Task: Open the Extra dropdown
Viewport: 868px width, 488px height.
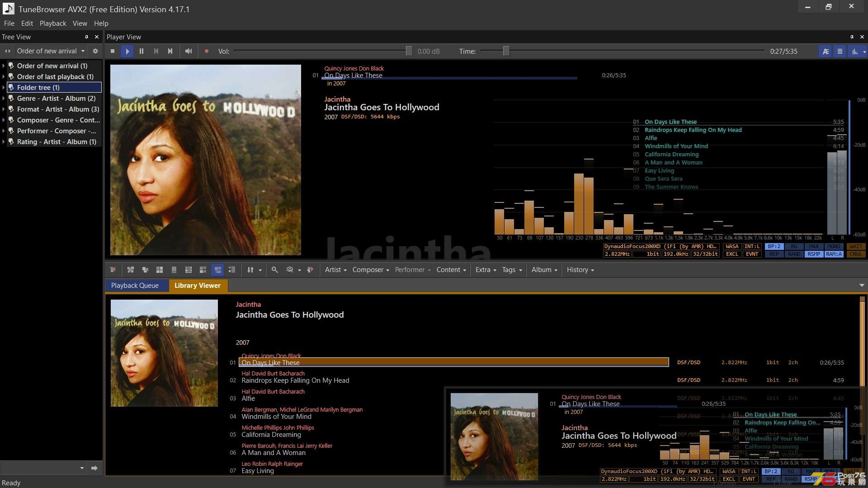Action: point(486,270)
